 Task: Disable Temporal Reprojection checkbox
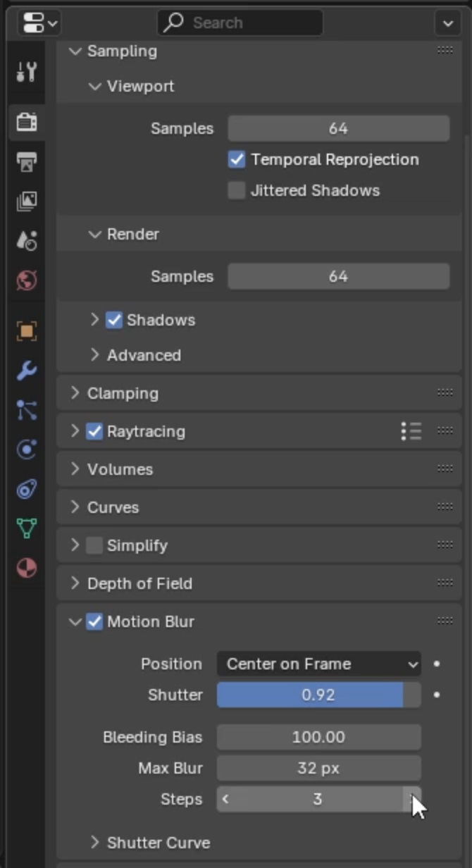tap(237, 159)
